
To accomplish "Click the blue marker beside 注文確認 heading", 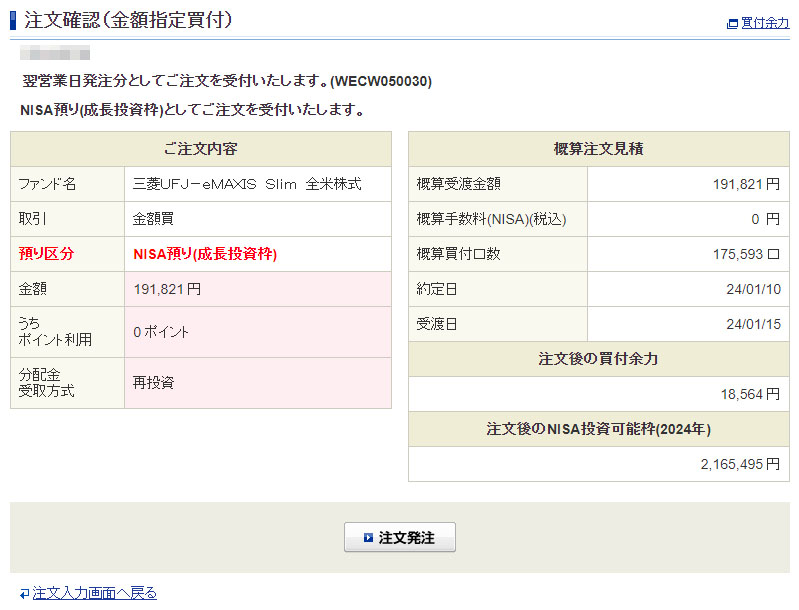I will coord(13,20).
